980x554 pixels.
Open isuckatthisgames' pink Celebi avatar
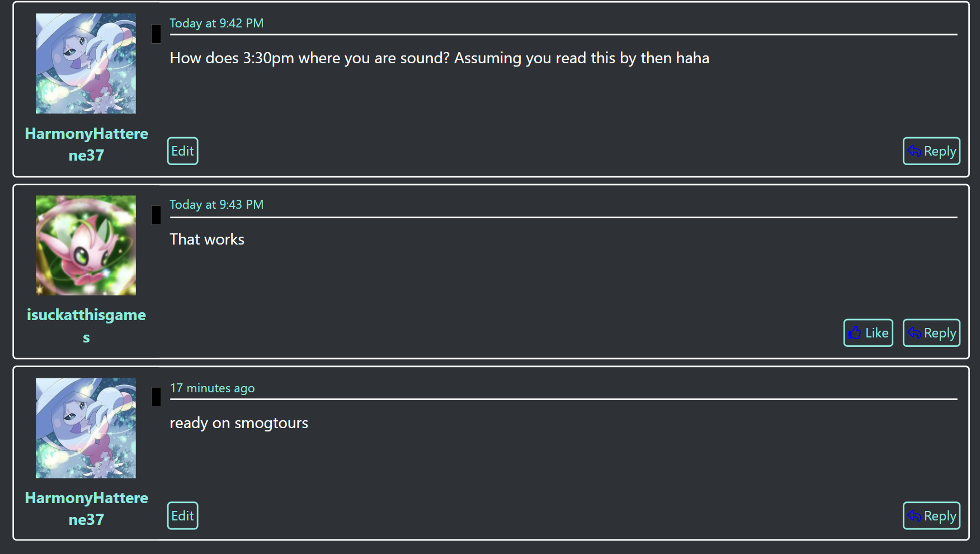click(86, 245)
